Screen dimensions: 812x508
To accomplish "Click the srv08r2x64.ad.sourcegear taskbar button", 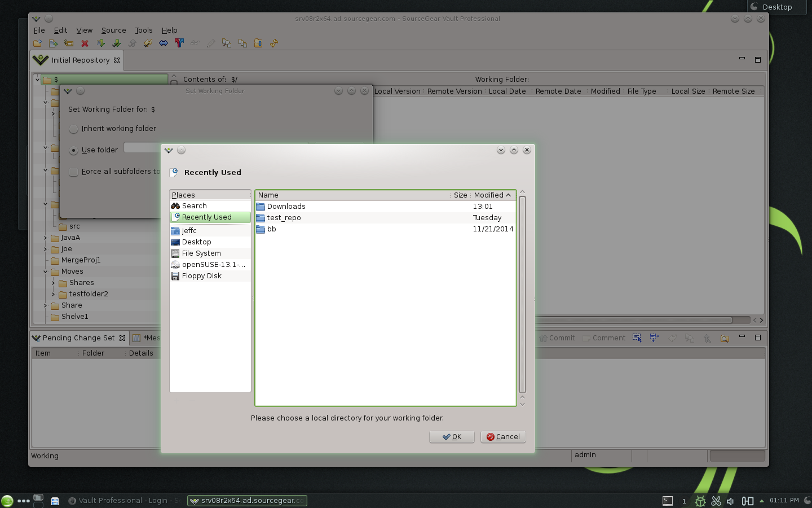I will [248, 501].
